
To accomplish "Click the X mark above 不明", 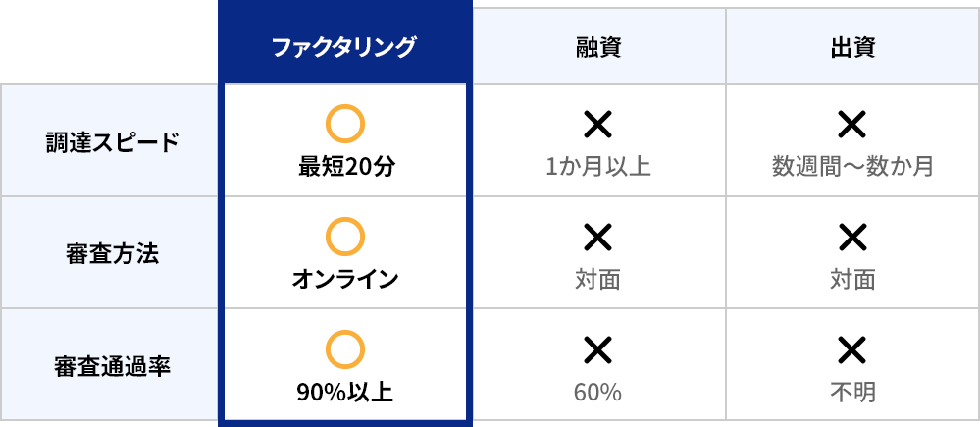I will (x=851, y=349).
